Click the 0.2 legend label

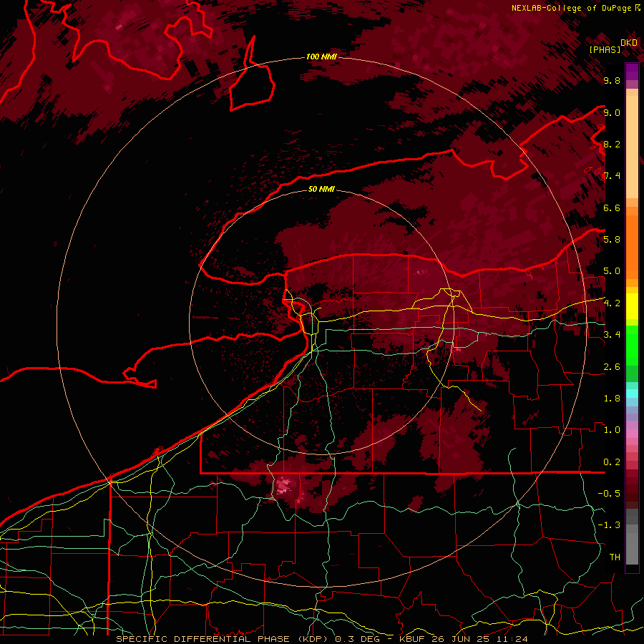(x=612, y=462)
